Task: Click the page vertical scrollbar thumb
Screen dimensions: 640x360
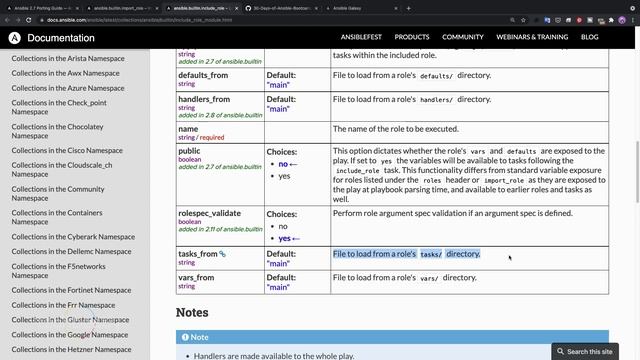Action: 637,171
